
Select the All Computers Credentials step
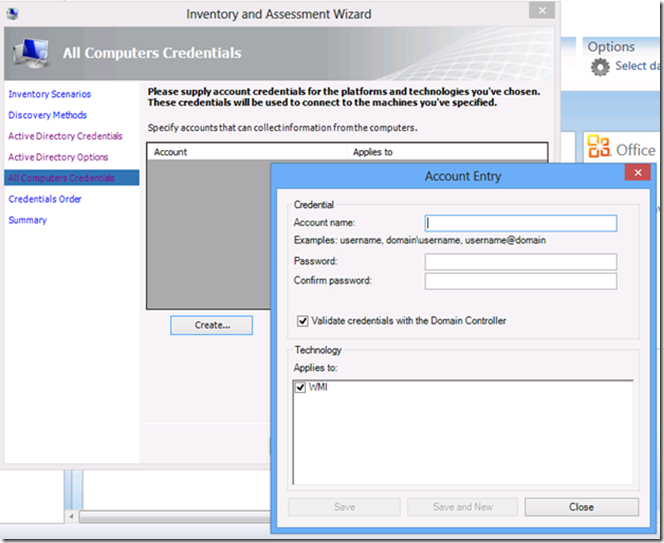click(x=72, y=178)
